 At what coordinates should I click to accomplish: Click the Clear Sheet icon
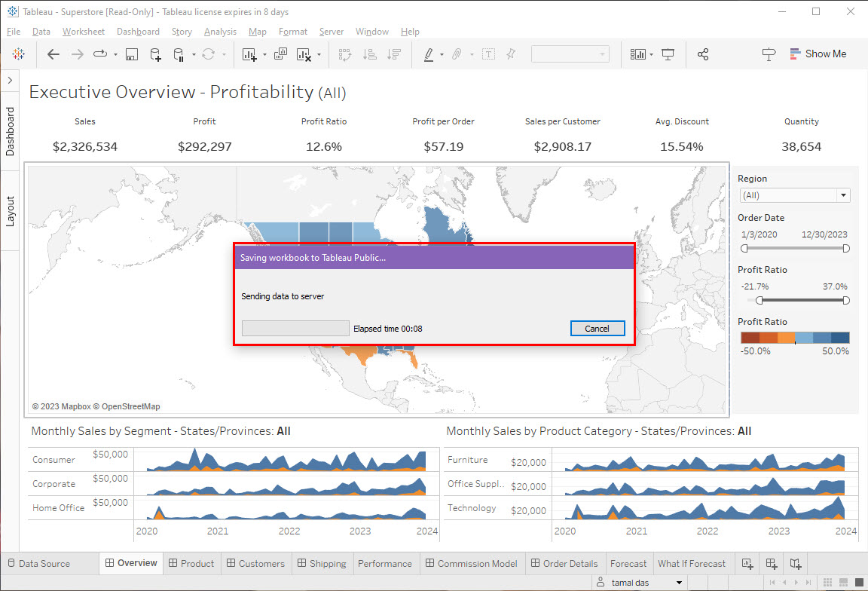[x=304, y=54]
